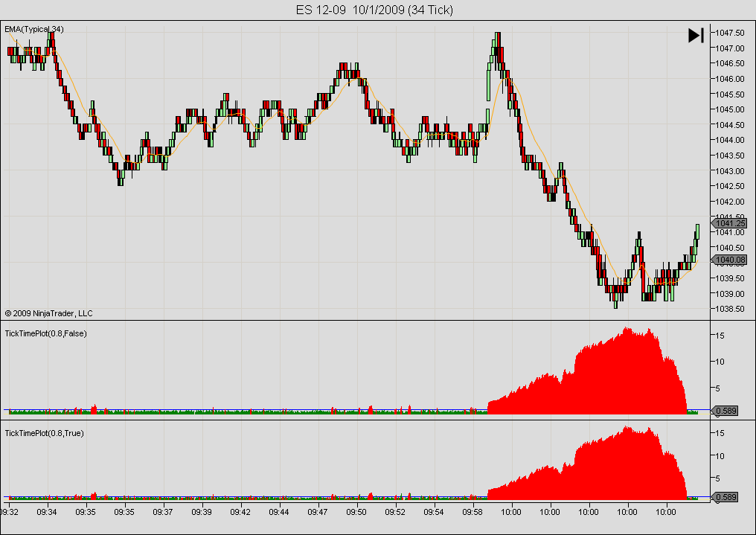Click the EMA(Typical,34) indicator label

point(33,30)
